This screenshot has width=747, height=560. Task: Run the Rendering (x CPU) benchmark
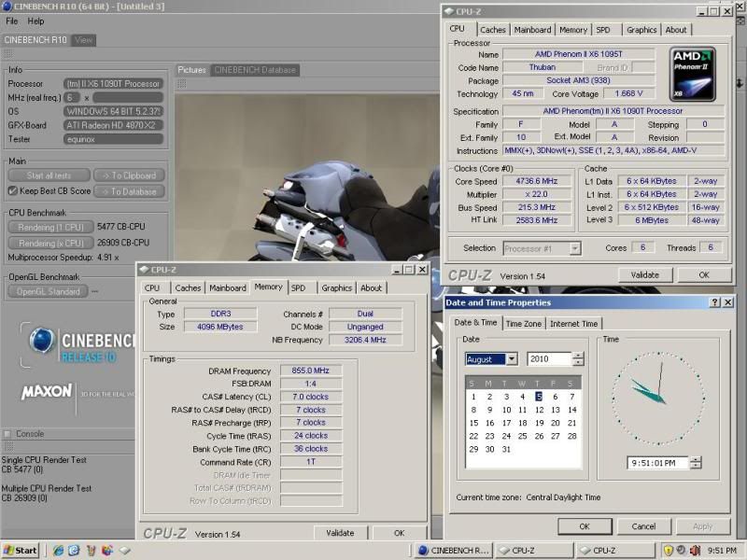[50, 244]
